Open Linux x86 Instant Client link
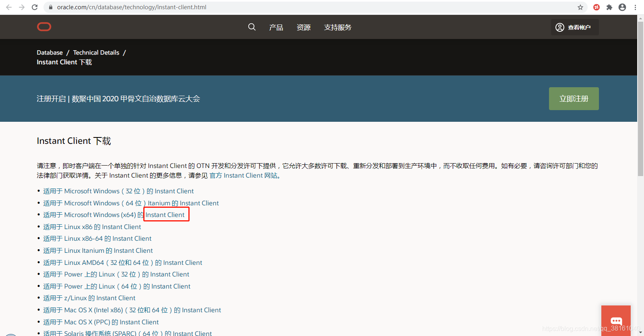This screenshot has width=644, height=336. [92, 227]
